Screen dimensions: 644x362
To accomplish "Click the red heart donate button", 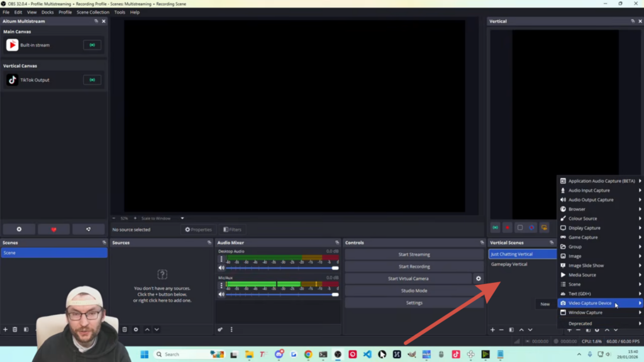I will coord(54,229).
